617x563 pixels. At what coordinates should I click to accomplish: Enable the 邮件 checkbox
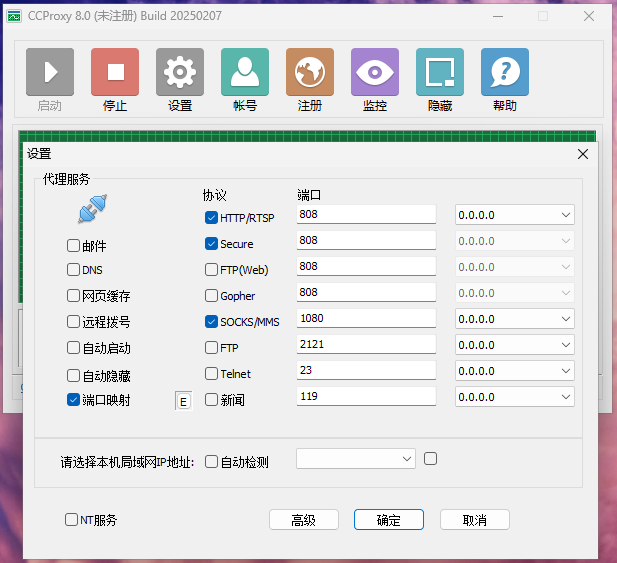pyautogui.click(x=73, y=246)
